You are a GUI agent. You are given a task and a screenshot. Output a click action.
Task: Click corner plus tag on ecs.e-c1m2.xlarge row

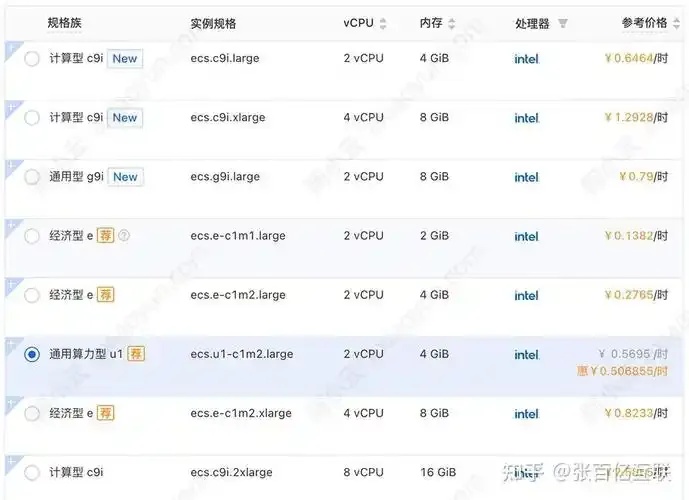click(x=11, y=403)
